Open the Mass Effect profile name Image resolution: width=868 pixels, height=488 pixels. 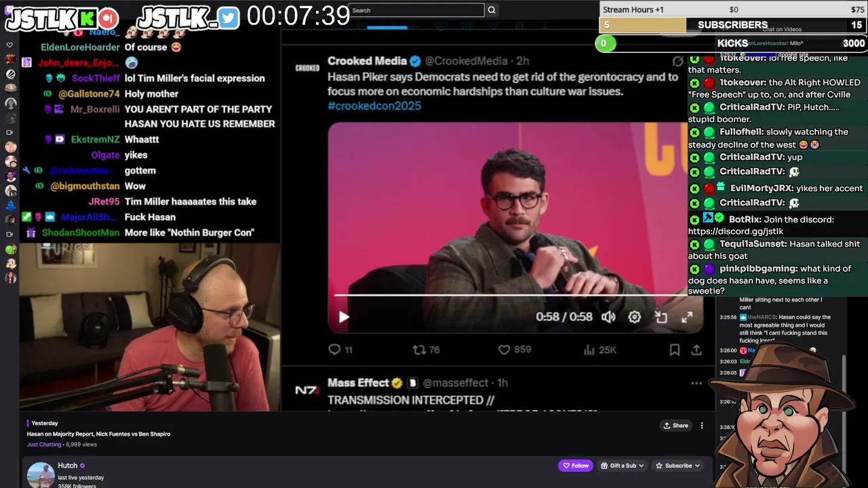click(358, 383)
